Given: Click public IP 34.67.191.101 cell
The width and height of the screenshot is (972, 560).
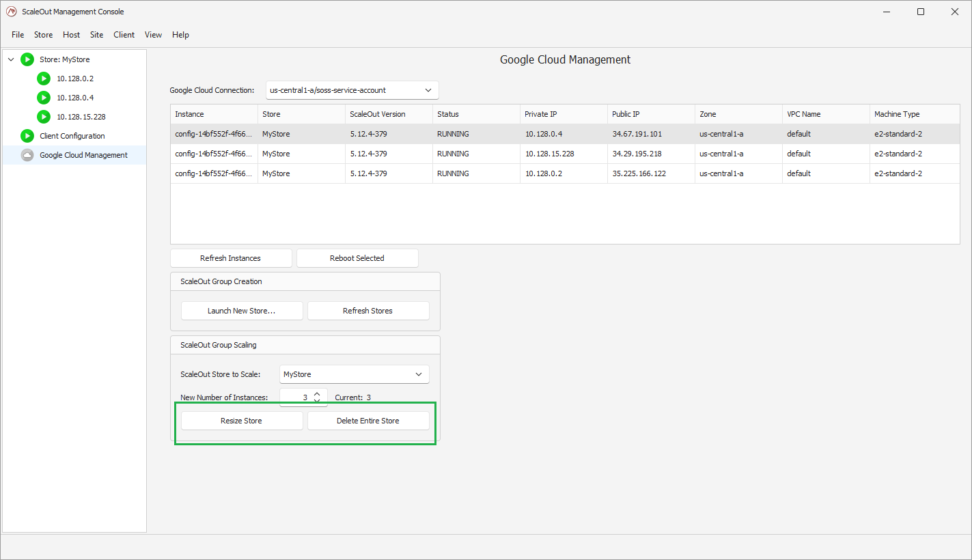Looking at the screenshot, I should 651,134.
